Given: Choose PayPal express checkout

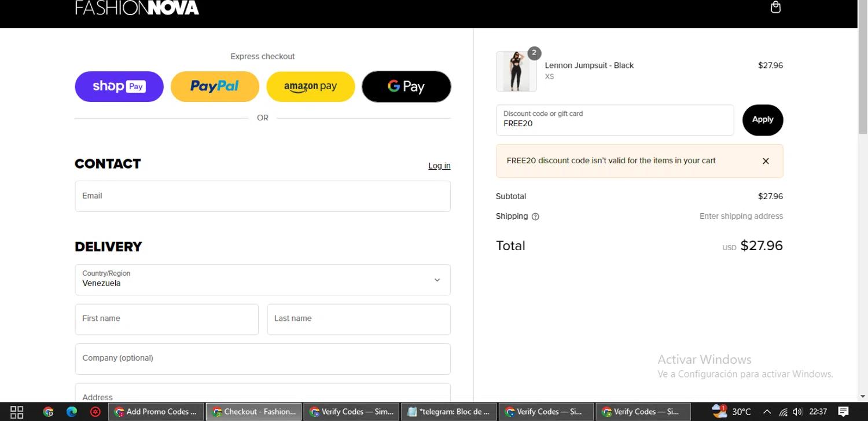Looking at the screenshot, I should point(215,86).
